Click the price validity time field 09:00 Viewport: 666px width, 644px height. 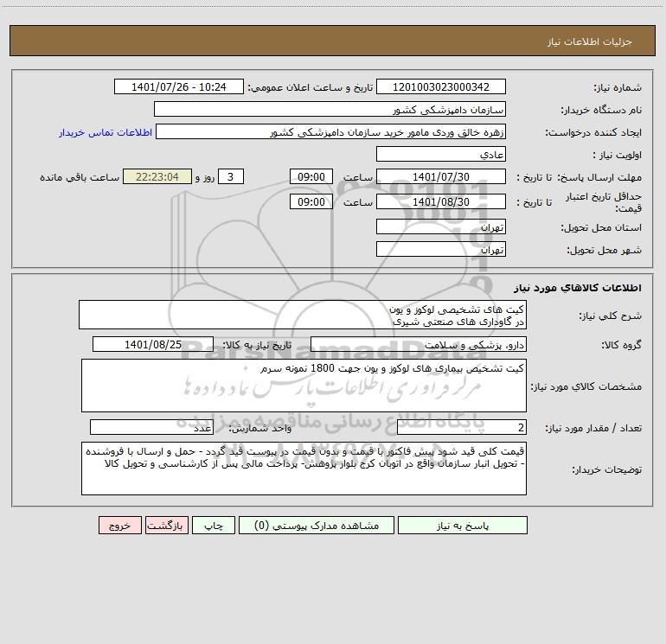tap(311, 201)
